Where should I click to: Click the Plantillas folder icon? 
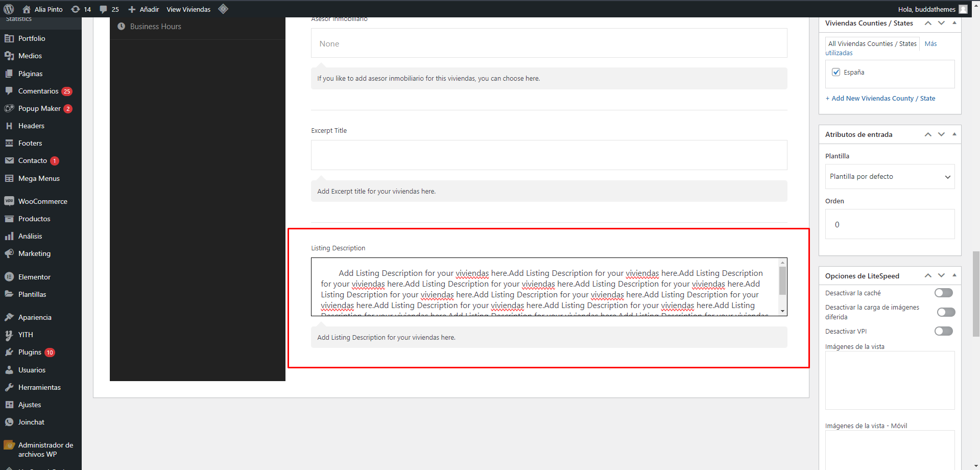pos(9,294)
